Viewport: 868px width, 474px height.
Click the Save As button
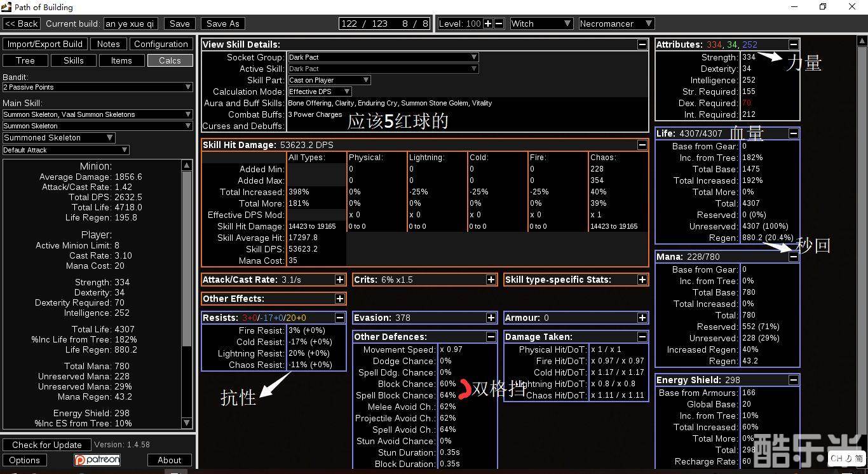(x=223, y=24)
